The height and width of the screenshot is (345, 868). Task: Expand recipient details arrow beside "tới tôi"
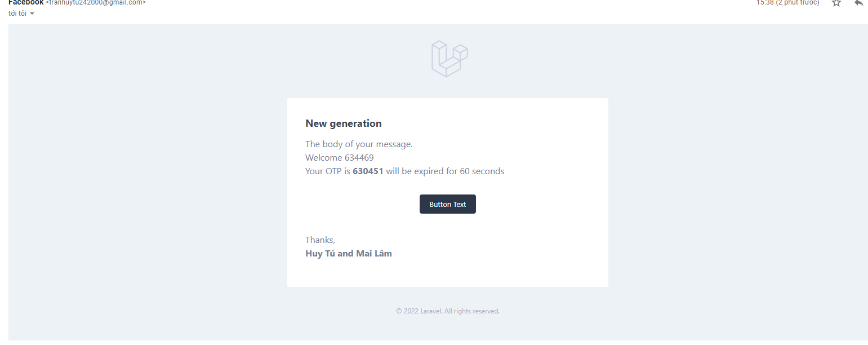tap(32, 14)
